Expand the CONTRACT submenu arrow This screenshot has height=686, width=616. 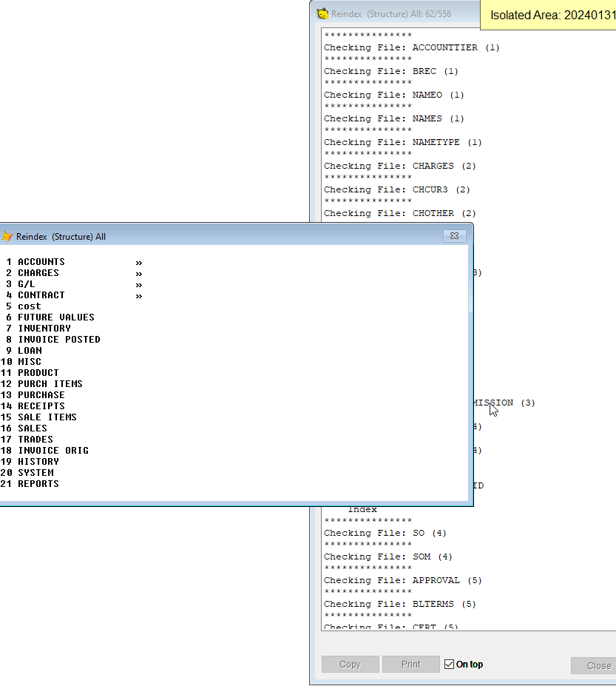138,296
